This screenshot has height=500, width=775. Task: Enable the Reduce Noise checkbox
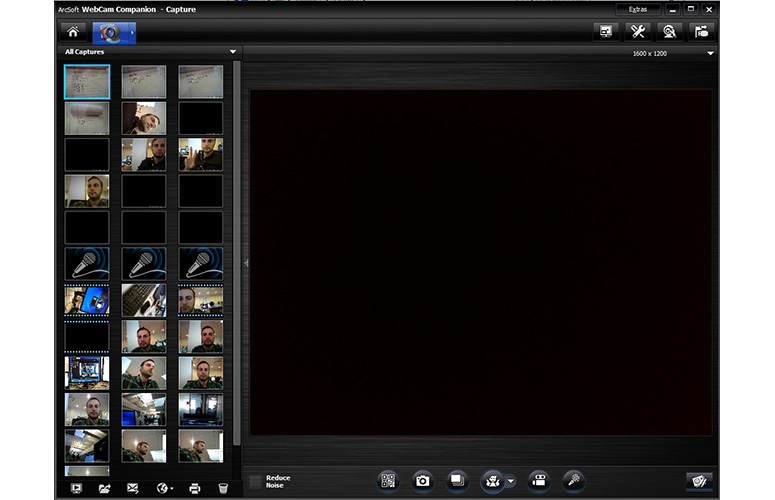pos(255,482)
